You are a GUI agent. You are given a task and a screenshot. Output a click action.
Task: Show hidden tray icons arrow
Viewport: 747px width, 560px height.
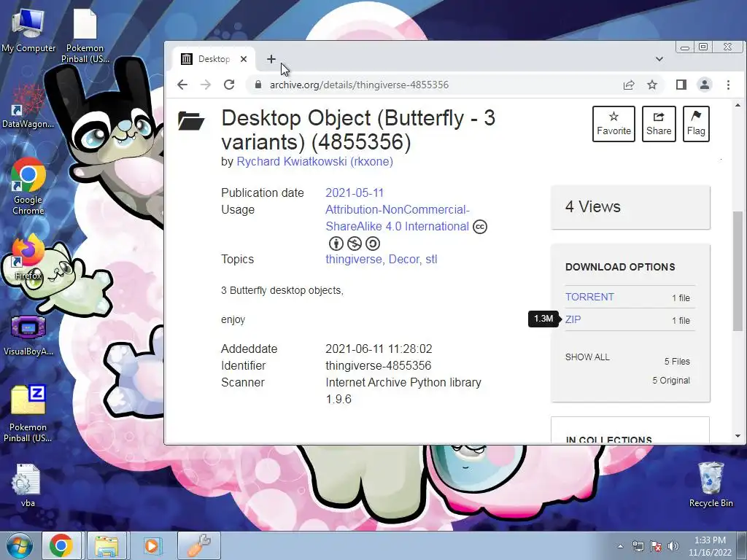tap(620, 546)
